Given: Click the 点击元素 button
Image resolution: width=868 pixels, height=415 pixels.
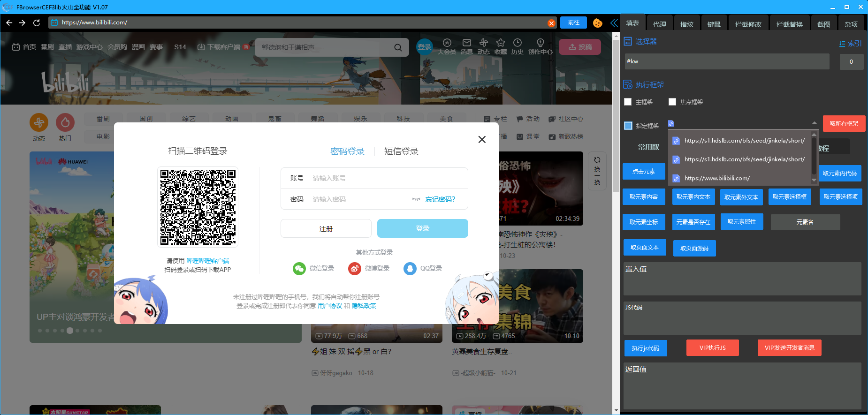Looking at the screenshot, I should coord(644,172).
